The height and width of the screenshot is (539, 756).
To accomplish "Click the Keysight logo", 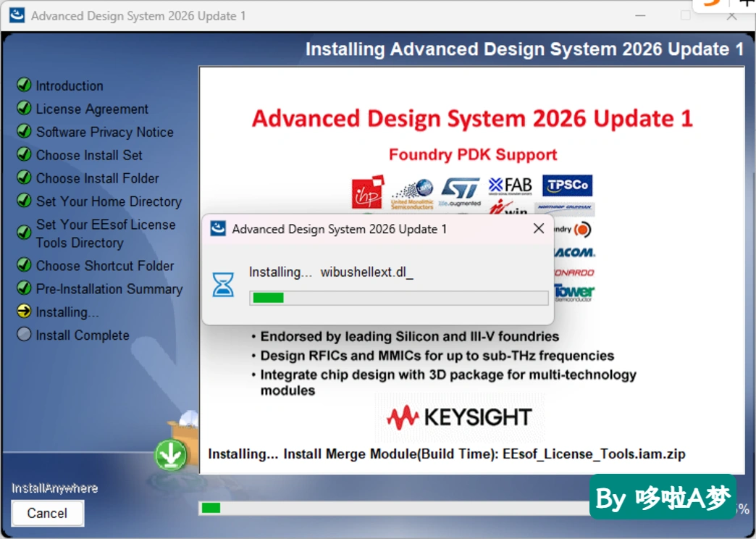I will [x=460, y=417].
